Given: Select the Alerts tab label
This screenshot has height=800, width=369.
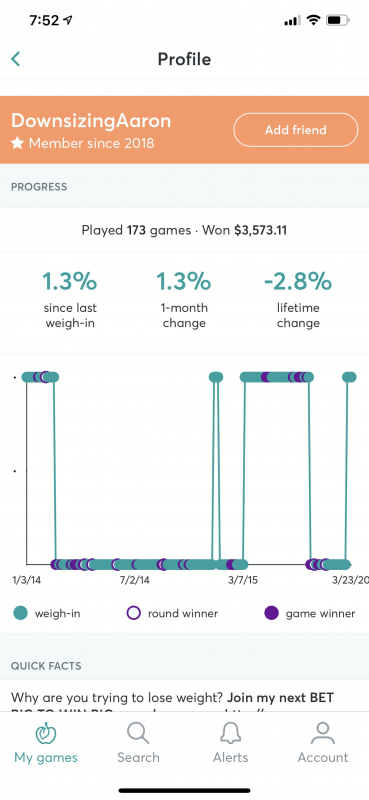Looking at the screenshot, I should click(x=231, y=758).
